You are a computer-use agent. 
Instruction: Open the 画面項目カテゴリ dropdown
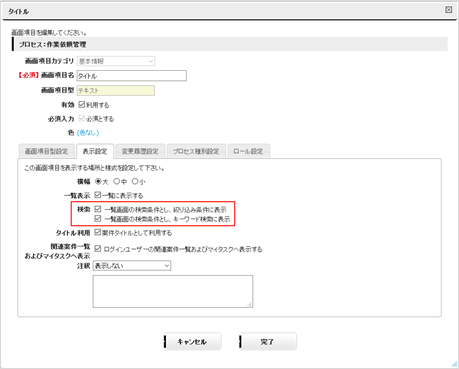tap(116, 61)
